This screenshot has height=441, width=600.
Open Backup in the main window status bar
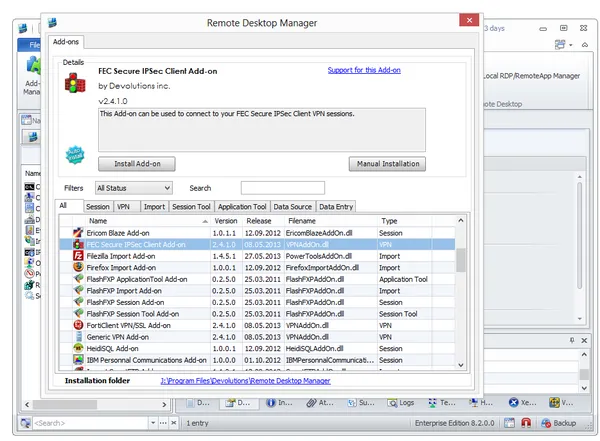pyautogui.click(x=558, y=423)
